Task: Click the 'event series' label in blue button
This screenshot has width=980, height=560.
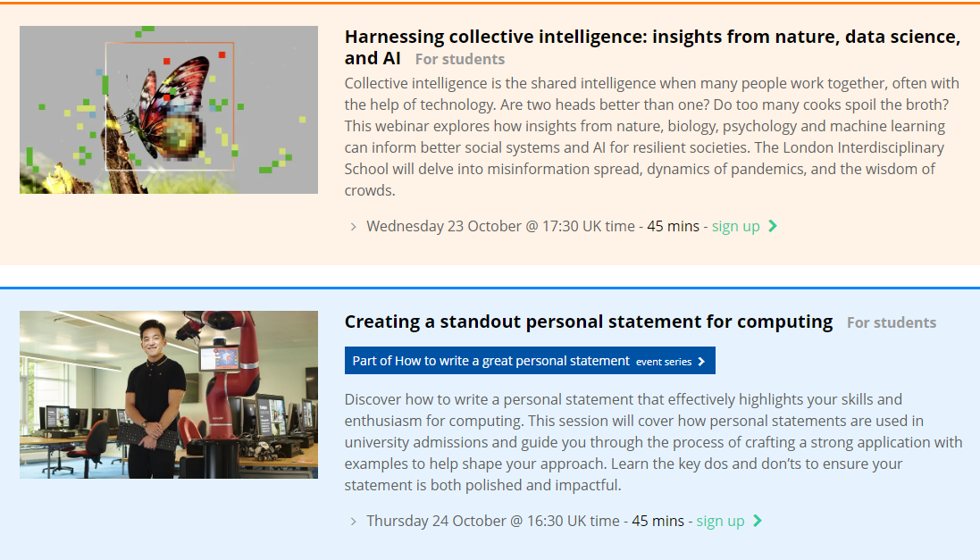Action: coord(664,362)
